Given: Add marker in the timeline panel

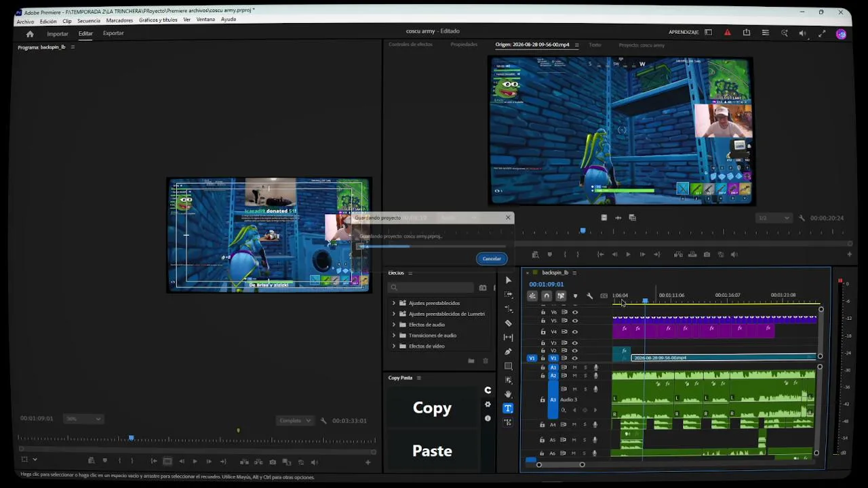Looking at the screenshot, I should tap(575, 296).
